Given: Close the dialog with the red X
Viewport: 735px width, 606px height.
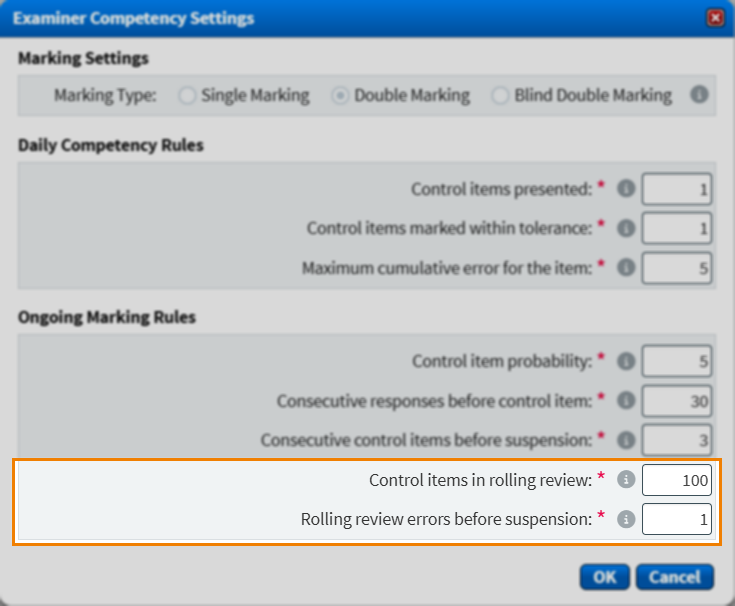Looking at the screenshot, I should 715,18.
